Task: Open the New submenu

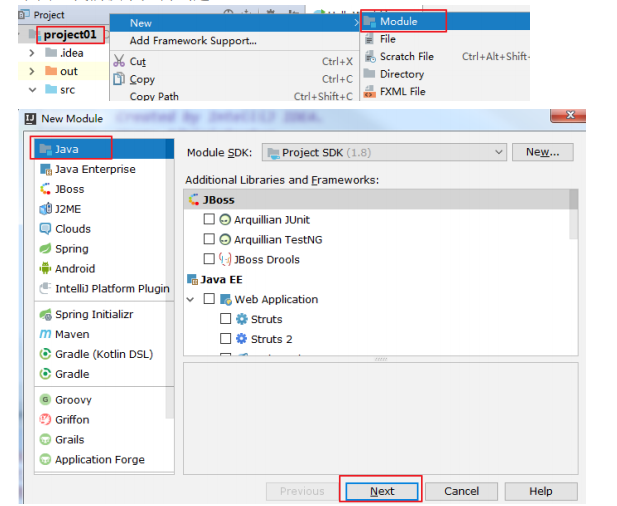Action: 235,23
